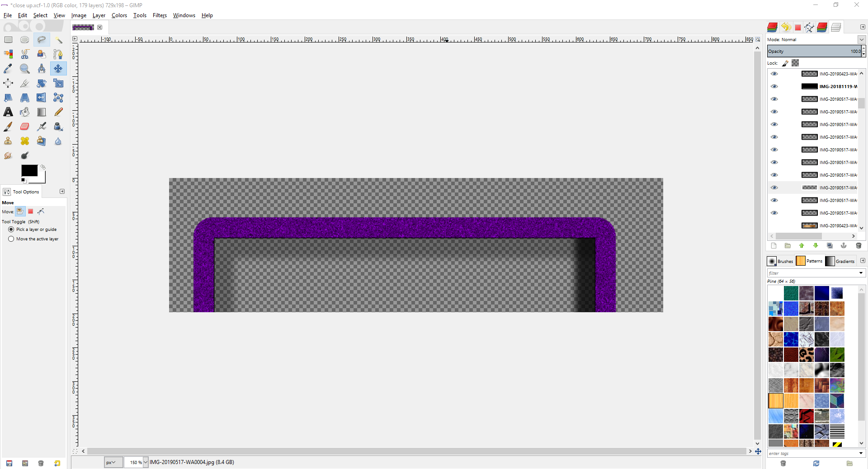The width and height of the screenshot is (868, 469).
Task: Select the Ellipse Select tool
Action: point(25,40)
